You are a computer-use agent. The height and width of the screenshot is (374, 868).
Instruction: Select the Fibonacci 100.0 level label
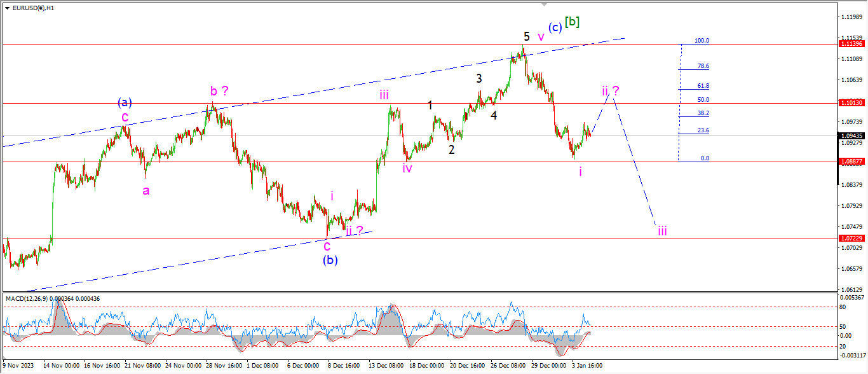702,41
